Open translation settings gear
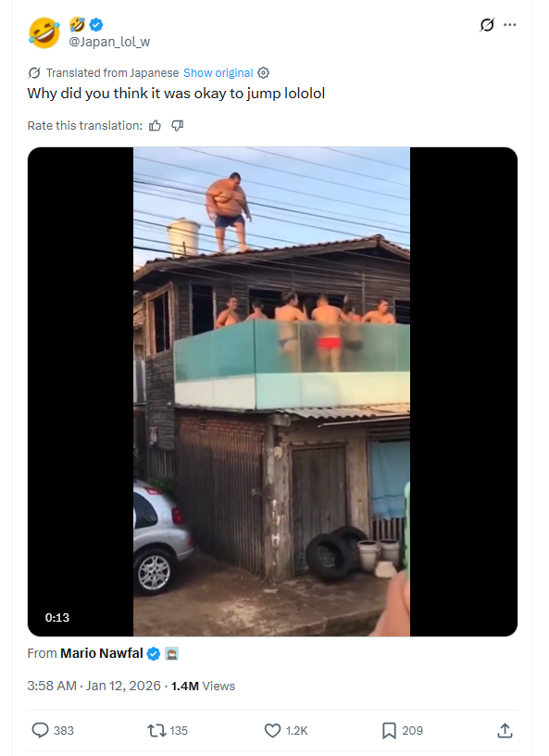The image size is (549, 756). click(263, 73)
